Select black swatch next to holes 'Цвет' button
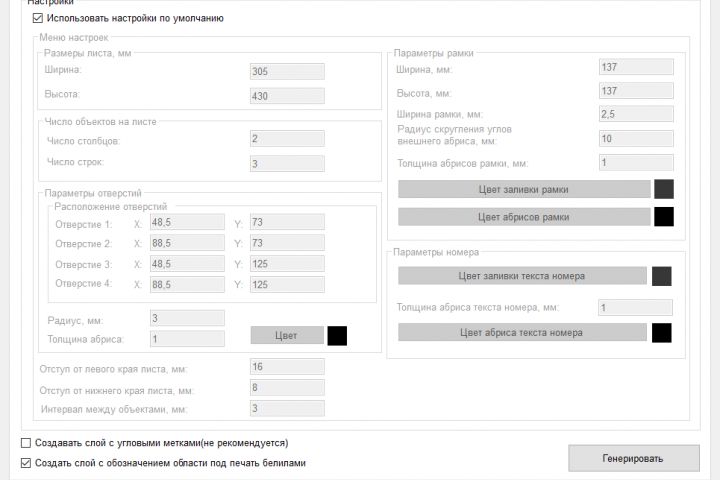This screenshot has width=720, height=480. 337,336
